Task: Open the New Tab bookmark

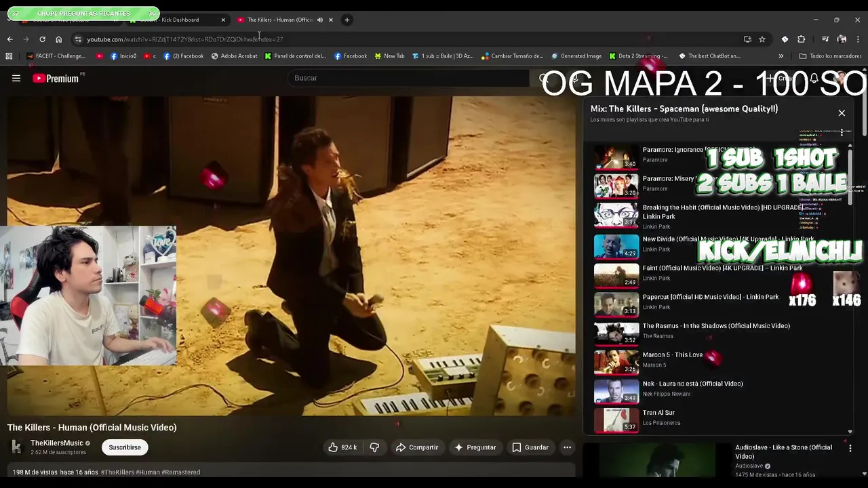Action: point(389,56)
